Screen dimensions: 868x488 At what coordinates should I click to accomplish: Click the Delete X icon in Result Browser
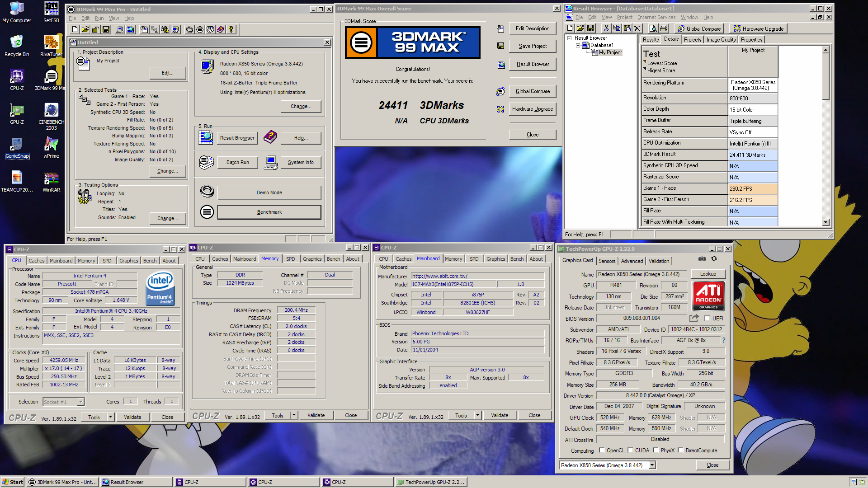(x=637, y=28)
